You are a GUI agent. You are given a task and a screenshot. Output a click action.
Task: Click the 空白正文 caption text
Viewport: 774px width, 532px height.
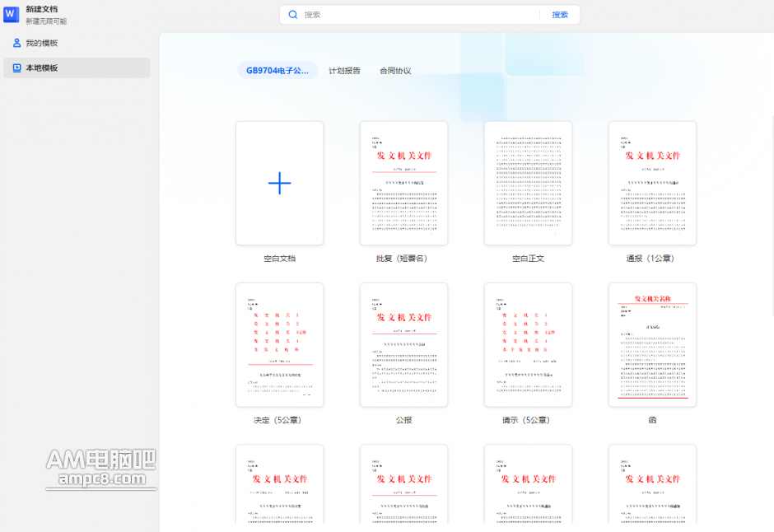528,259
